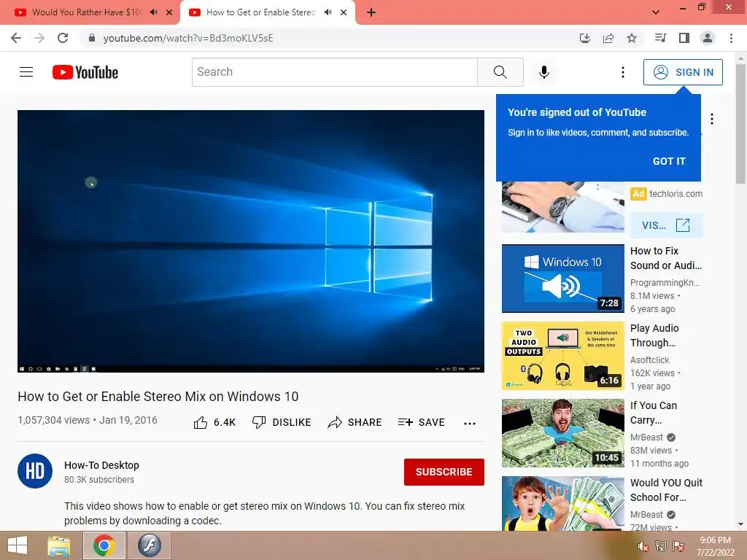Mute the 'Would You Rather' tab audio
The height and width of the screenshot is (560, 747).
pyautogui.click(x=153, y=12)
